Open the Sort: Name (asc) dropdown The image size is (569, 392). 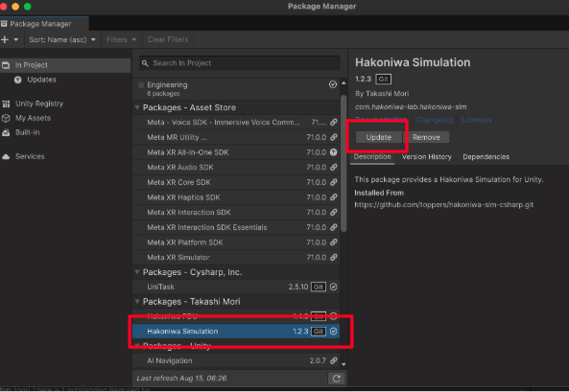coord(62,39)
